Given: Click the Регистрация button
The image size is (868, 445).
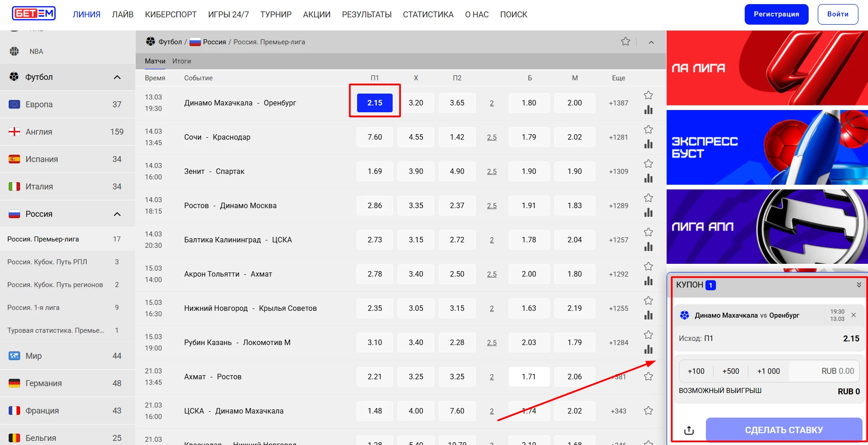Looking at the screenshot, I should coord(776,14).
